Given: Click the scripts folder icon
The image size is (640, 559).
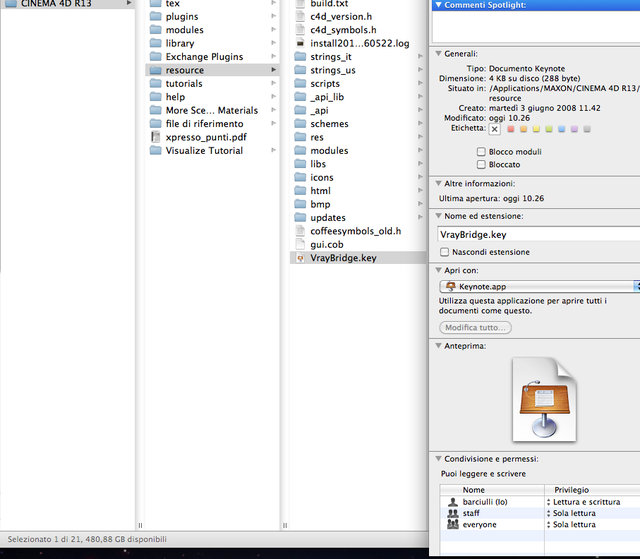Looking at the screenshot, I should [300, 83].
